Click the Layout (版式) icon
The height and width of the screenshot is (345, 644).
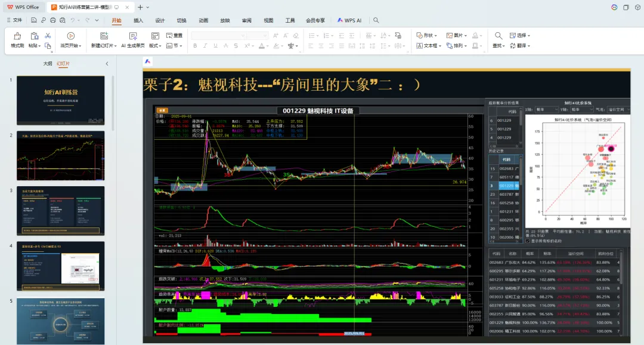(x=155, y=36)
